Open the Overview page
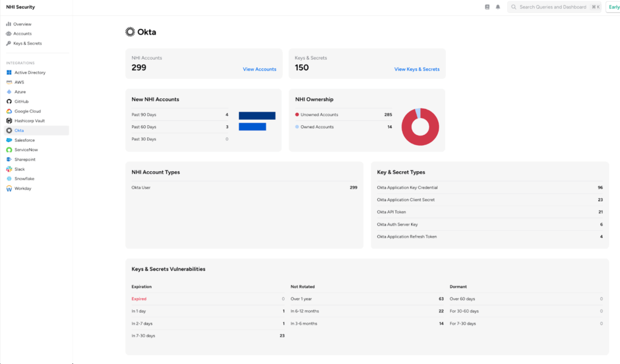Viewport: 620px width, 364px height. [22, 24]
